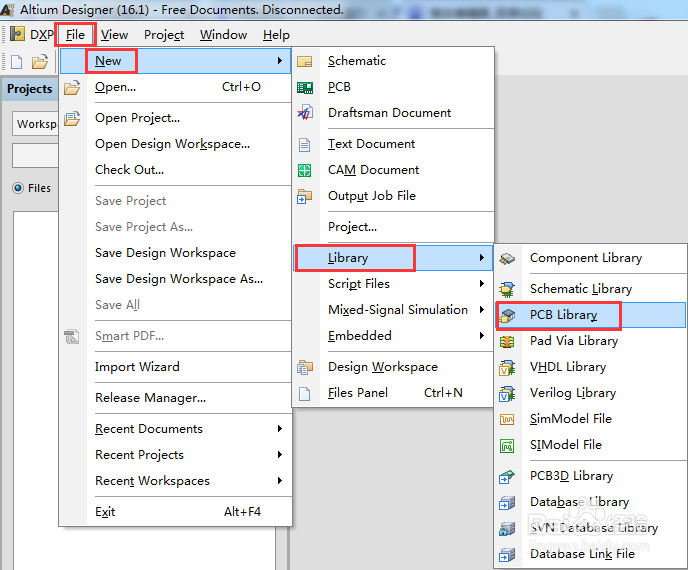Click the Schematic Library chip icon
688x570 pixels.
pyautogui.click(x=507, y=289)
